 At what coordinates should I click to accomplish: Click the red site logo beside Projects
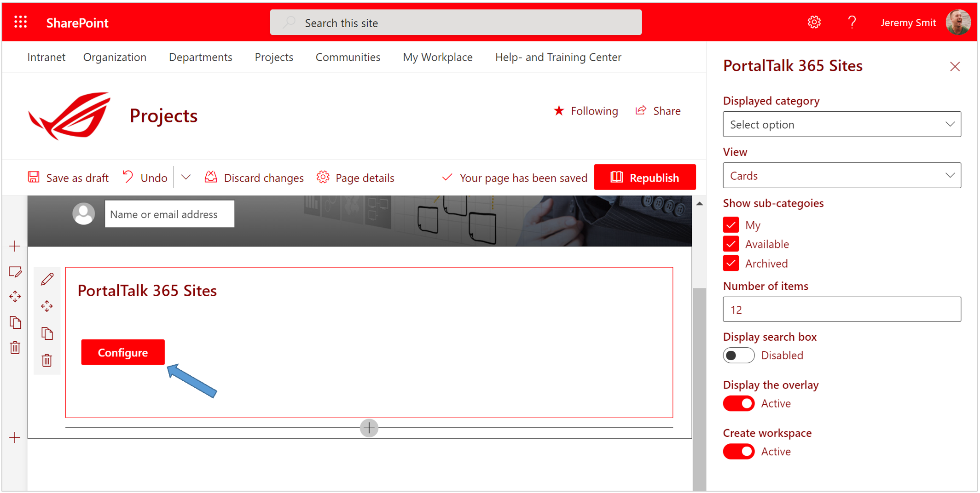[70, 115]
